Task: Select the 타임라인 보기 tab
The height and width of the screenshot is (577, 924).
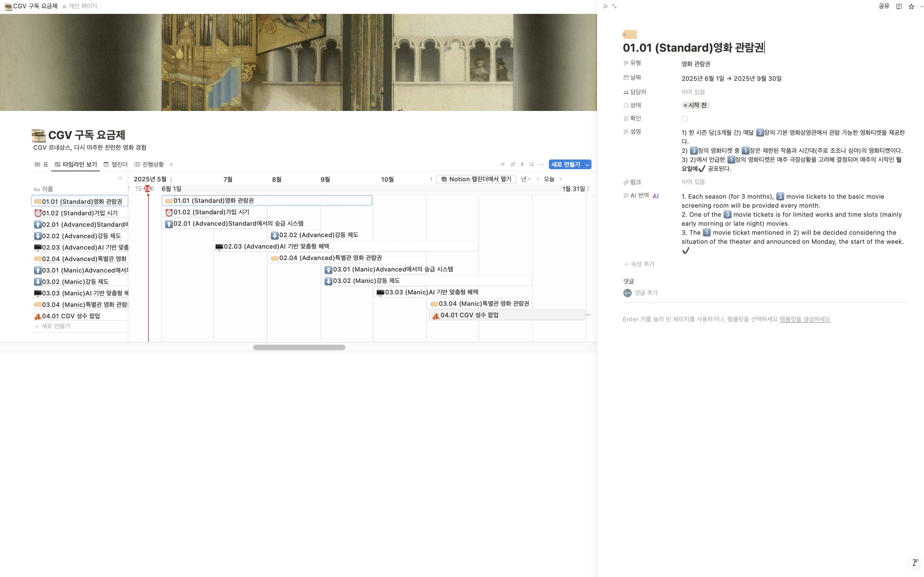Action: pos(76,164)
